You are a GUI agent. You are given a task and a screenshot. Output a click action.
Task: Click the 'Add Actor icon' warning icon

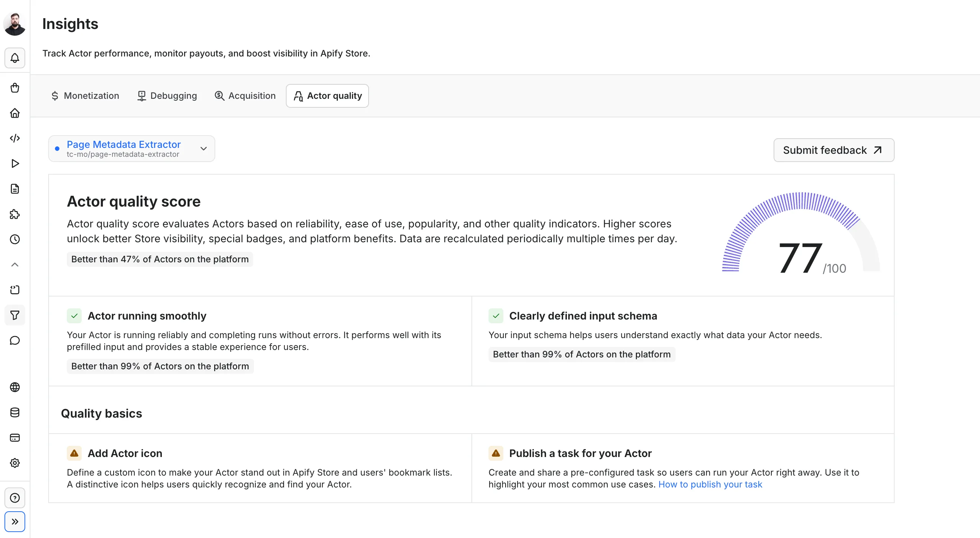pyautogui.click(x=74, y=453)
